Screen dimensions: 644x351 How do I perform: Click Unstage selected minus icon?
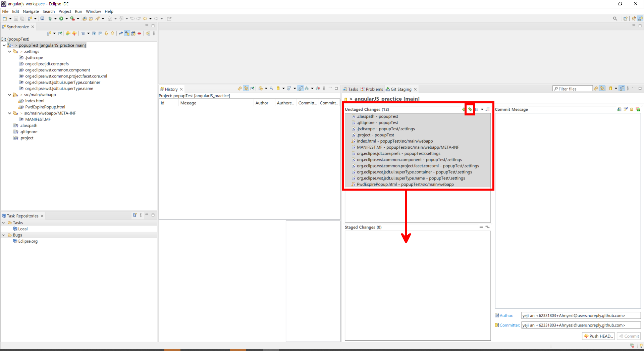[x=481, y=227]
